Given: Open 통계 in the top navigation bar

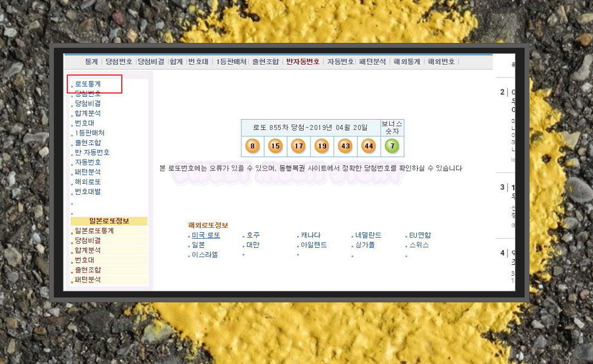Looking at the screenshot, I should click(x=91, y=62).
